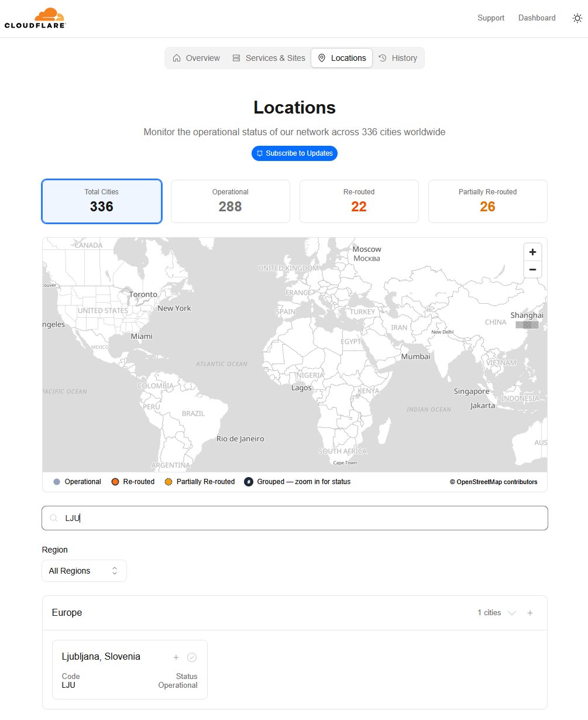Filter by the Re-routed 22 card
The image size is (588, 720).
click(x=359, y=201)
